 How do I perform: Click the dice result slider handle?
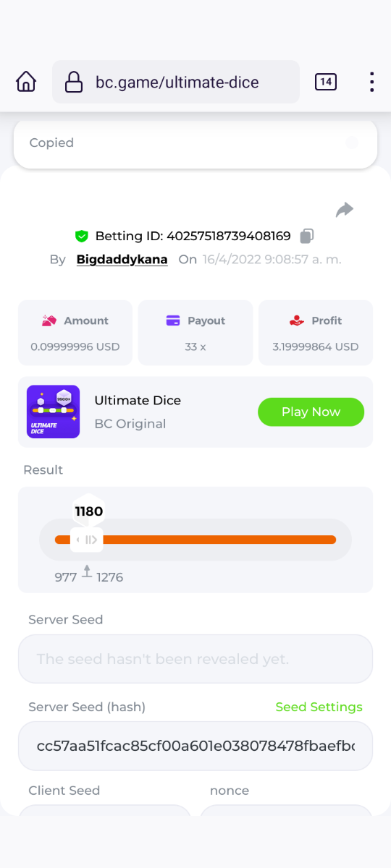click(87, 540)
